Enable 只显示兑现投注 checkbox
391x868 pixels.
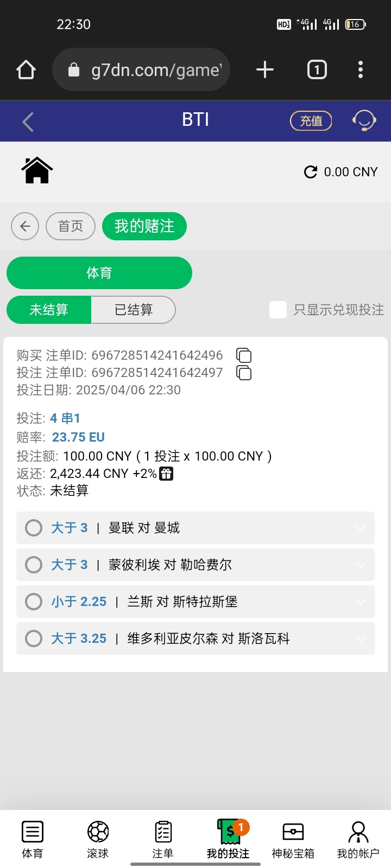coord(278,310)
